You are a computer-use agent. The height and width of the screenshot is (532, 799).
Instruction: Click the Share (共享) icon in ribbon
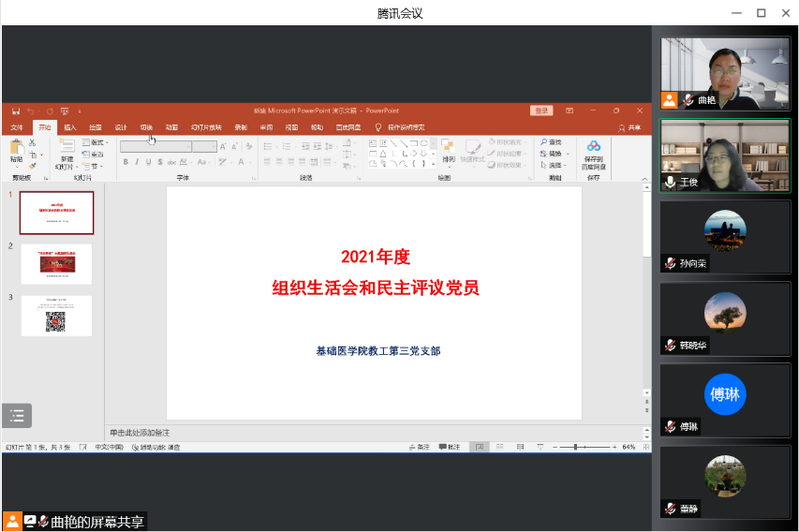(629, 127)
